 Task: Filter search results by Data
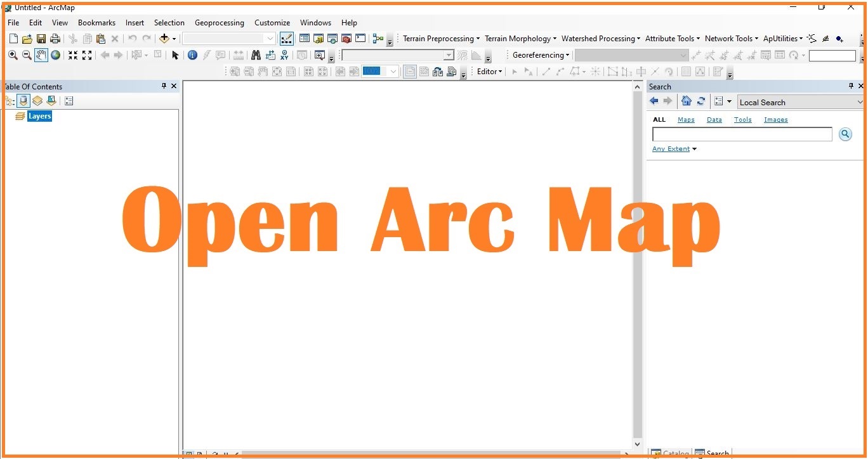pyautogui.click(x=714, y=119)
